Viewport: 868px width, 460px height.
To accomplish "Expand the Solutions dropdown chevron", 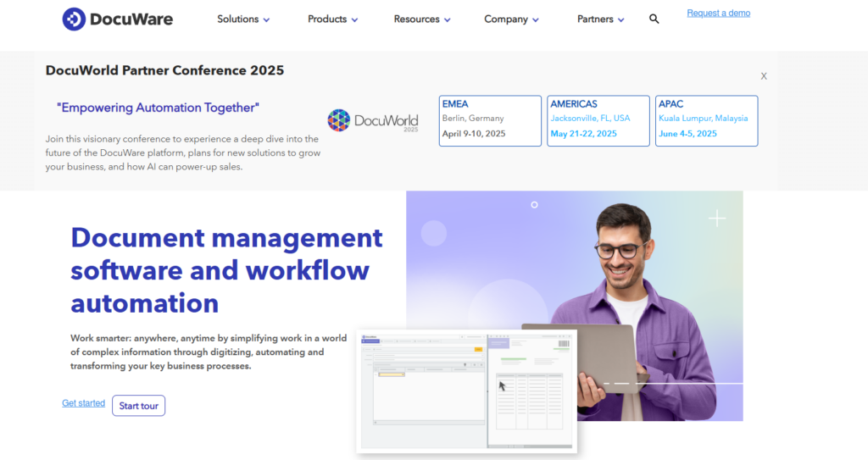I will point(266,19).
